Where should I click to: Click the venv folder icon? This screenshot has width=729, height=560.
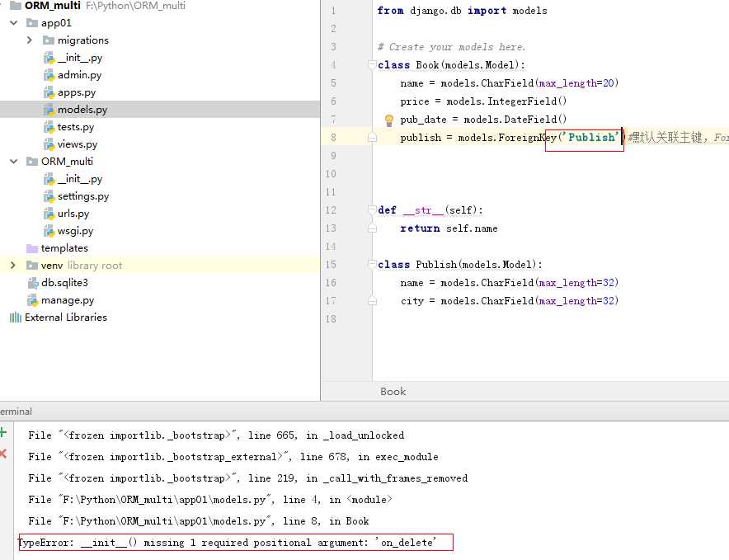pos(32,265)
